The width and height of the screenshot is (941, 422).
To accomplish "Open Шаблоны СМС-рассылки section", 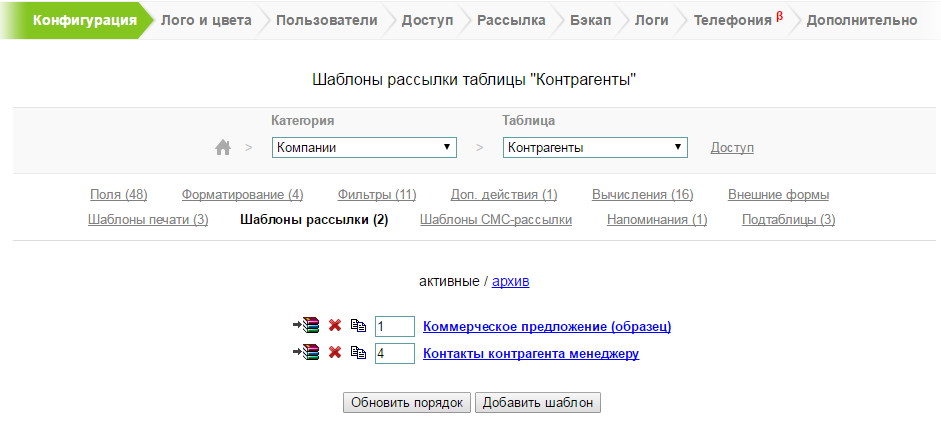I will pos(496,219).
